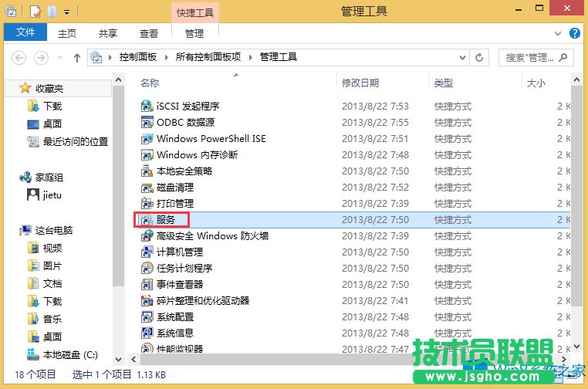Select the 高级安全 Windows 防火墙 icon

tap(147, 235)
